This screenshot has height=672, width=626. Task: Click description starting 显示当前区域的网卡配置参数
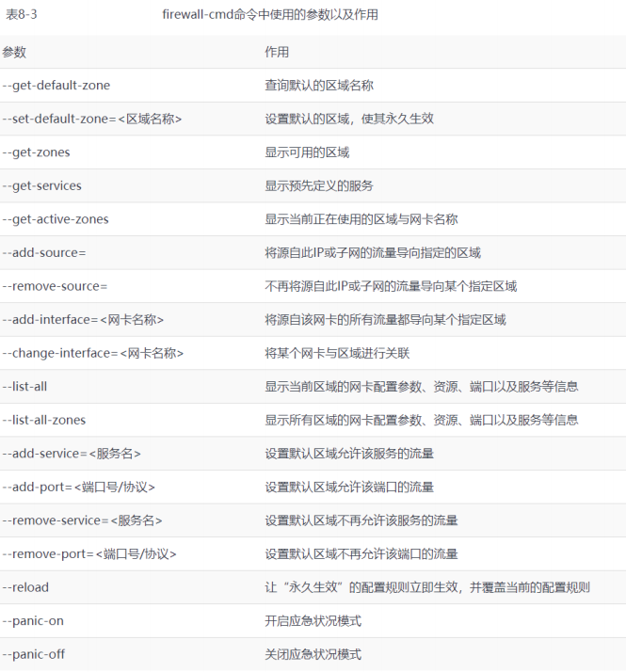pyautogui.click(x=422, y=386)
